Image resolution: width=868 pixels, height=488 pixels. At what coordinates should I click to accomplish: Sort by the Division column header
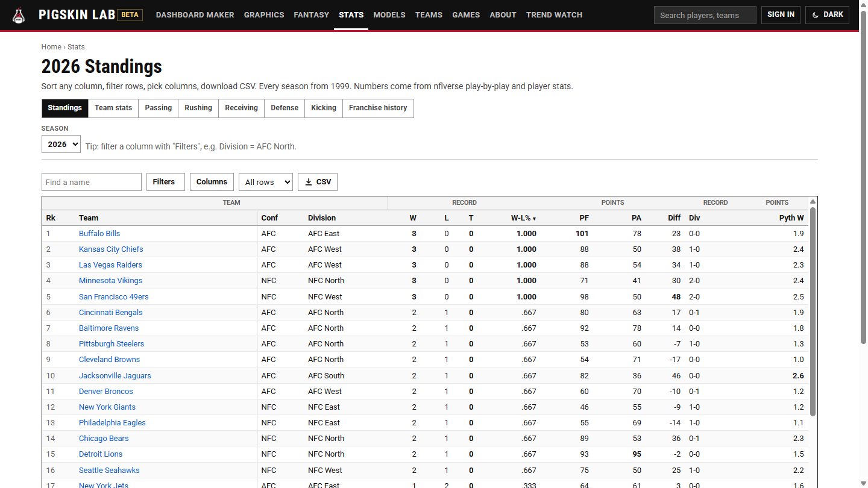click(x=322, y=218)
